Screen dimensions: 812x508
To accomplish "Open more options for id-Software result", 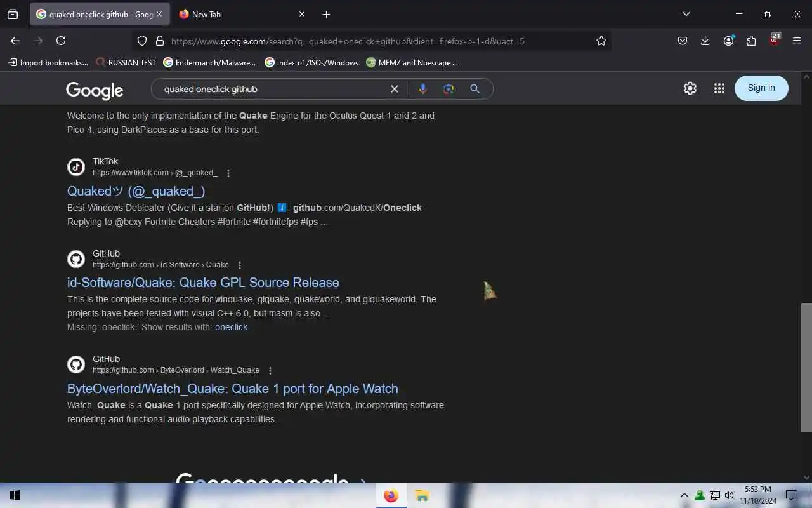I will pos(240,265).
